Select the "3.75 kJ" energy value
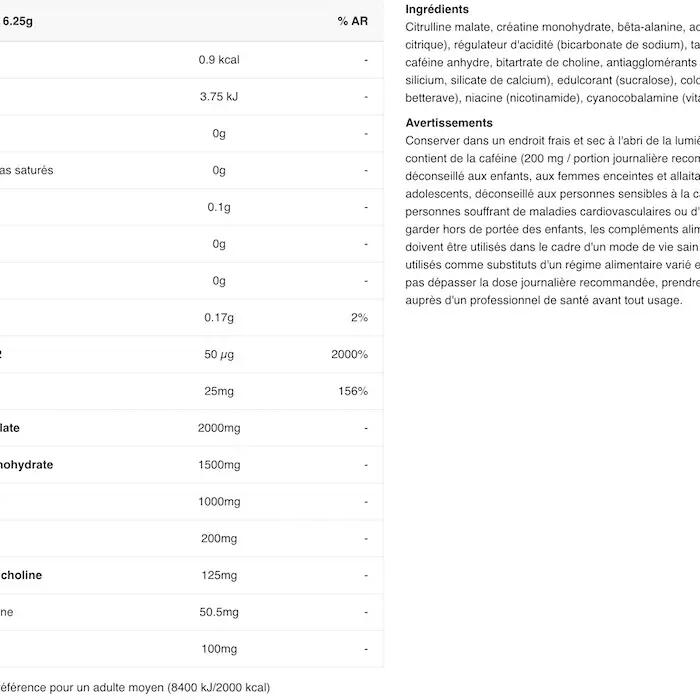 pos(219,97)
